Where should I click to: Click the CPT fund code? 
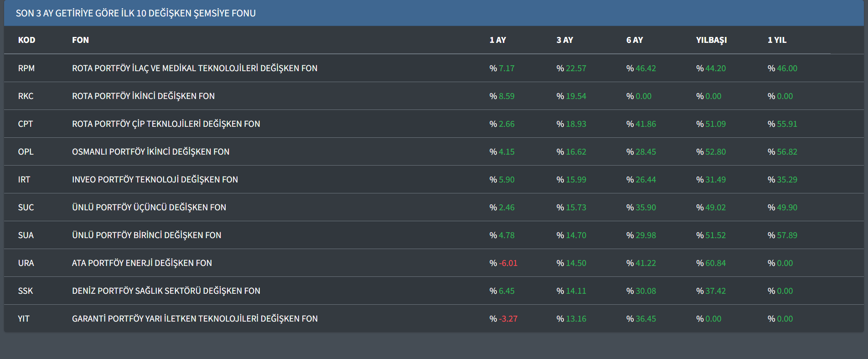coord(26,124)
